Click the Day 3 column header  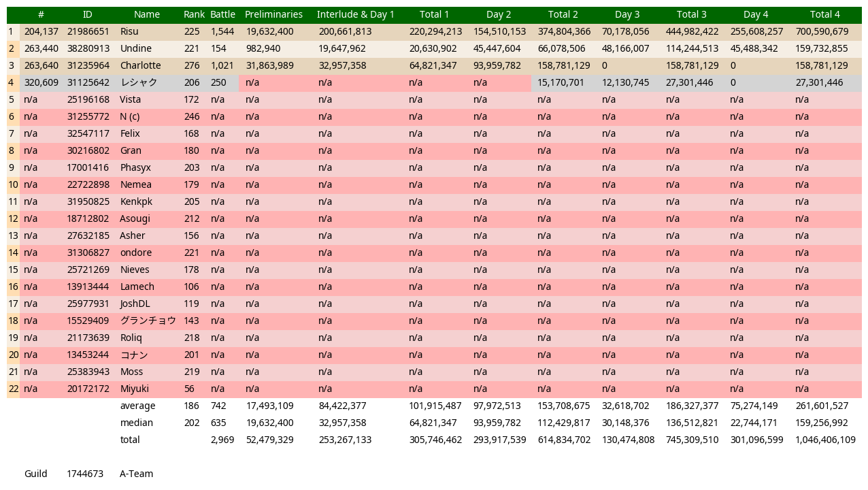coord(627,14)
